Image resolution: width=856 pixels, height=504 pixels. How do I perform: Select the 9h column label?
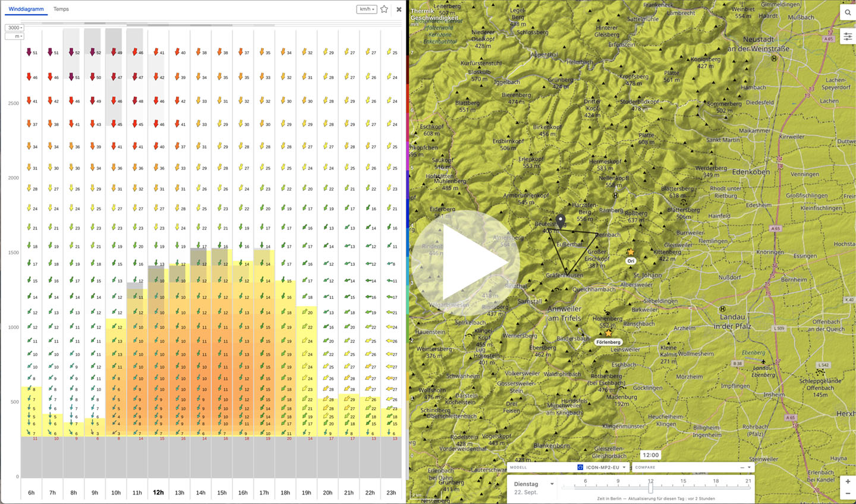95,493
